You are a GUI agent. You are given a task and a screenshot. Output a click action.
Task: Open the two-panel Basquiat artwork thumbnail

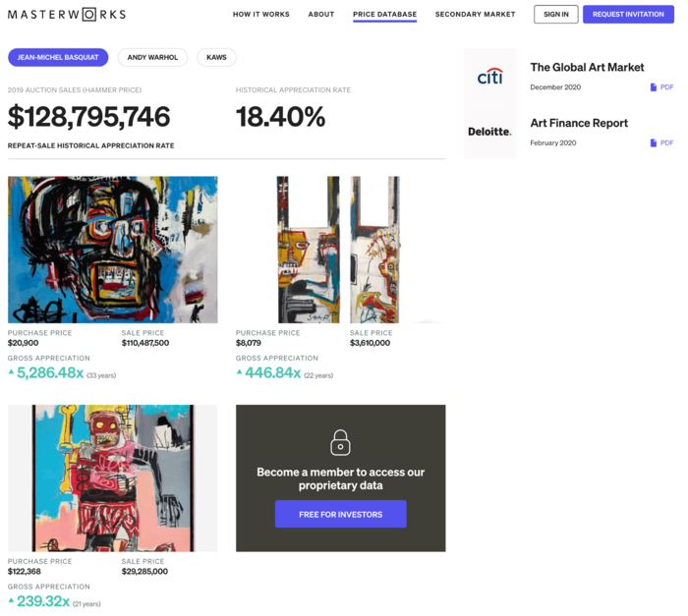click(340, 250)
